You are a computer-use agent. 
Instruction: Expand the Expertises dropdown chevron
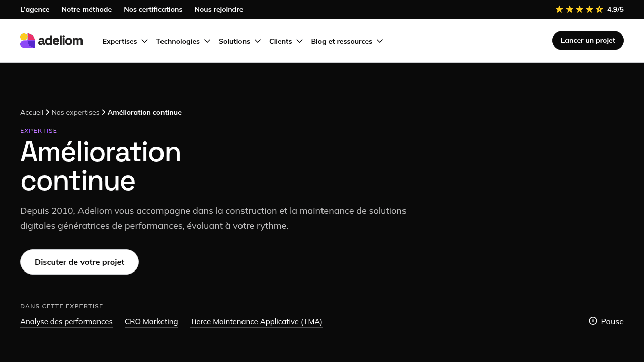click(x=144, y=41)
